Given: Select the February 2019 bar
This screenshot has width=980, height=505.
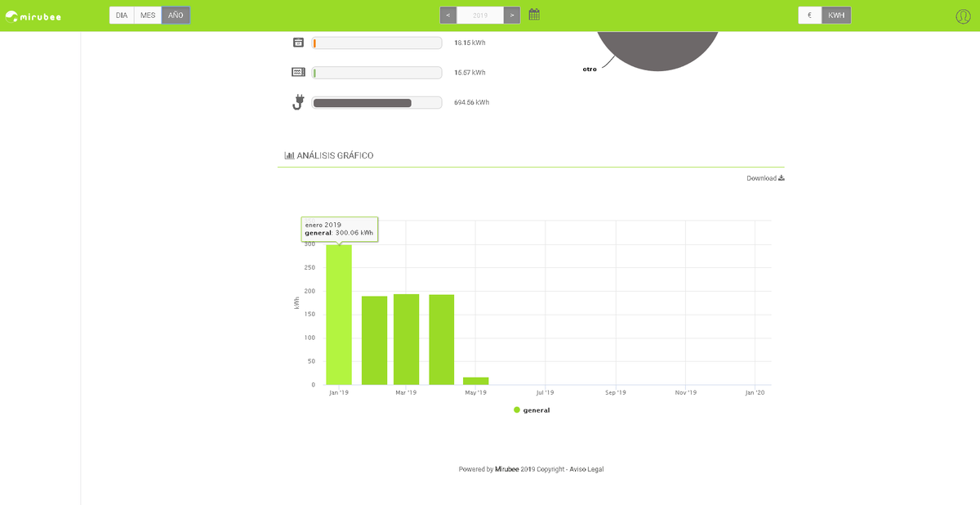Looking at the screenshot, I should pos(374,340).
